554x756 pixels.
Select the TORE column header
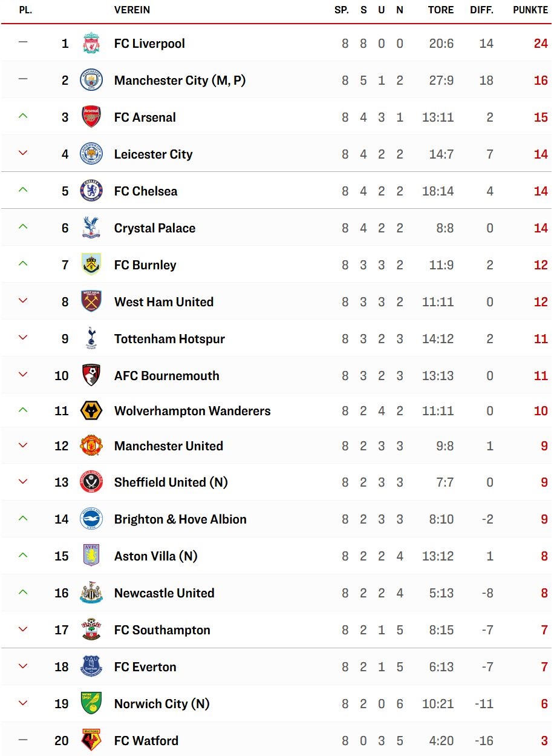[440, 10]
